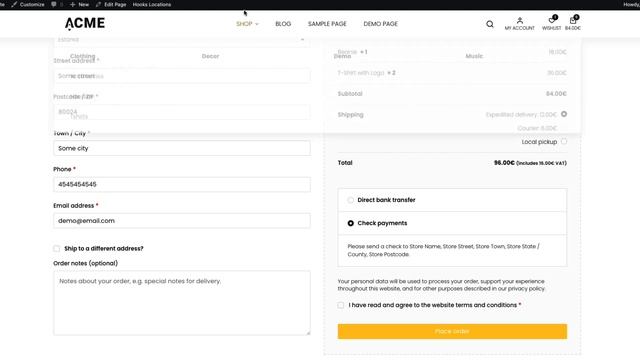This screenshot has height=360, width=640.
Task: Select Expedited delivery shipping option
Action: [x=564, y=114]
